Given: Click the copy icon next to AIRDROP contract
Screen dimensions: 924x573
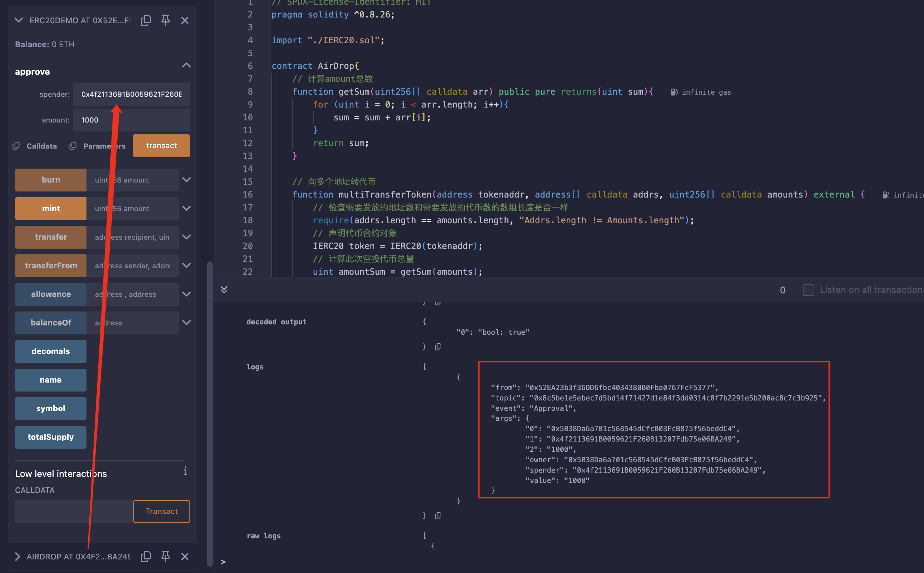Looking at the screenshot, I should click(x=145, y=556).
